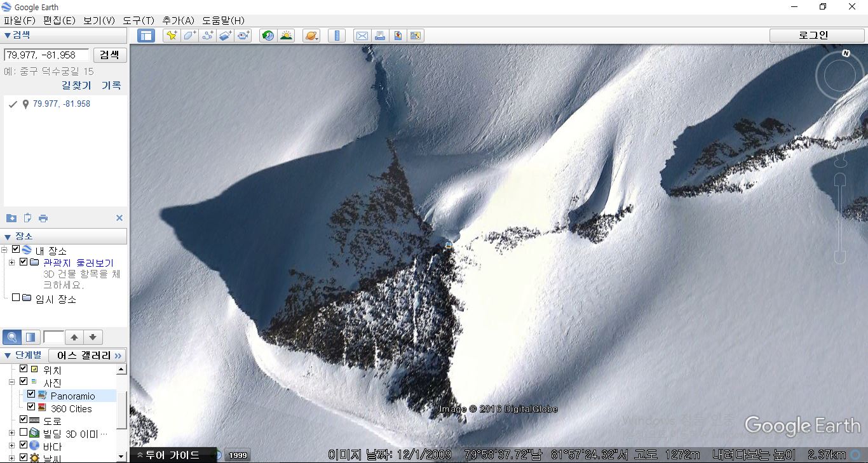Open the 보기(V) menu
This screenshot has width=868, height=463.
coord(99,20)
